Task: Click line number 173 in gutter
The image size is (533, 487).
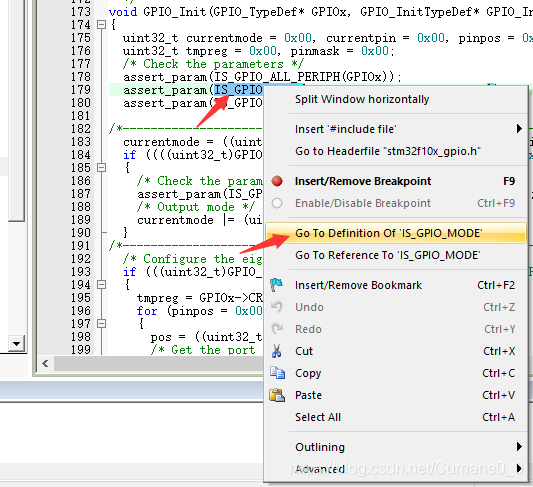Action: pyautogui.click(x=81, y=12)
